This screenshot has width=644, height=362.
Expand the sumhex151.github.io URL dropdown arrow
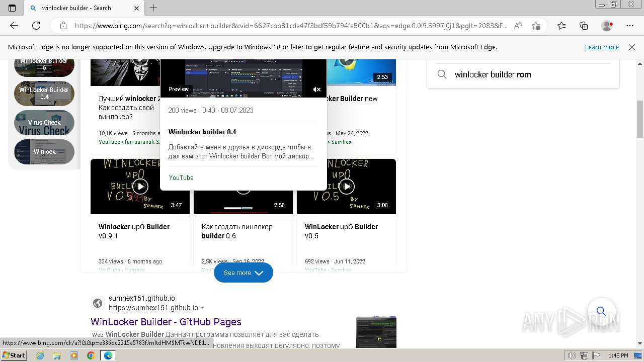[203, 308]
